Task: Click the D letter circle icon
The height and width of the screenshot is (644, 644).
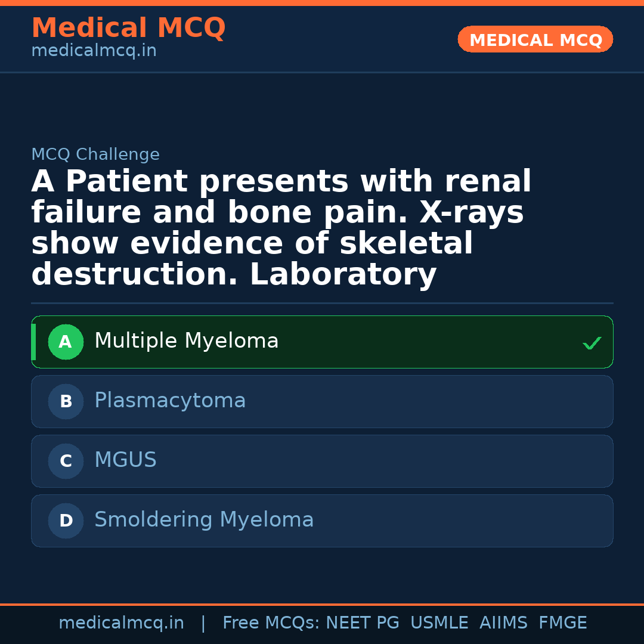Action: coord(66,521)
